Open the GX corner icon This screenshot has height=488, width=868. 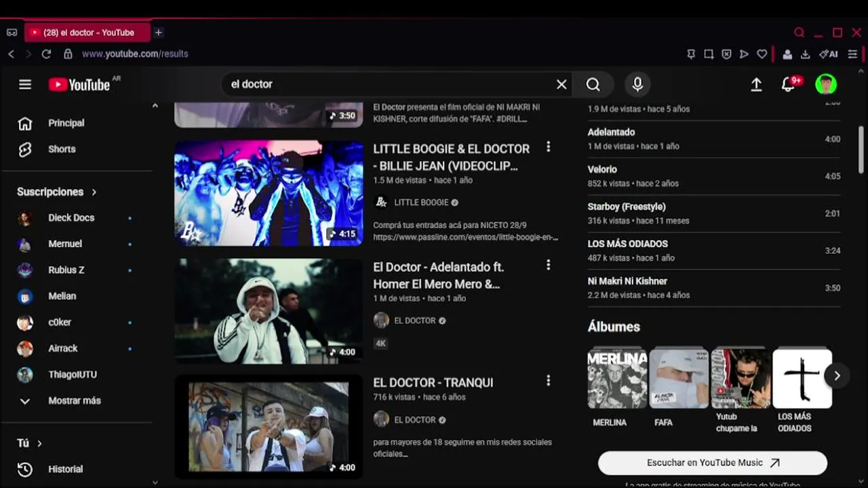(x=12, y=33)
